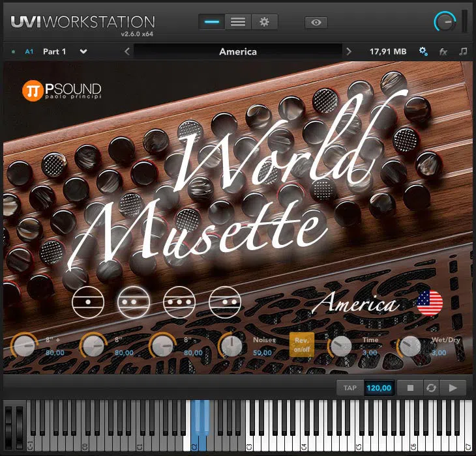The width and height of the screenshot is (476, 456).
Task: Click the Time value 3,00
Action: click(x=370, y=352)
